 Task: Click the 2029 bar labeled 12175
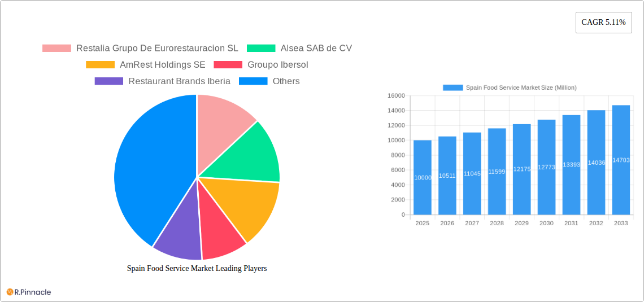[x=521, y=169]
